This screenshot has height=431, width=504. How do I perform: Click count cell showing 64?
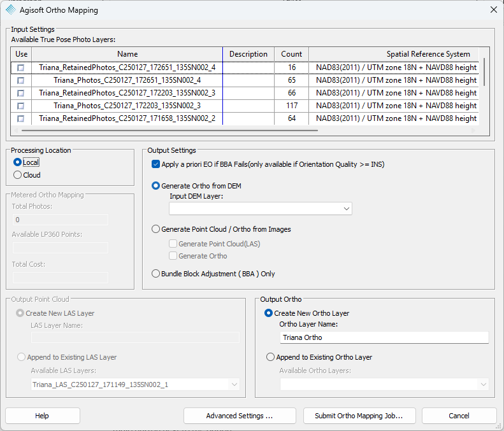[x=292, y=118]
